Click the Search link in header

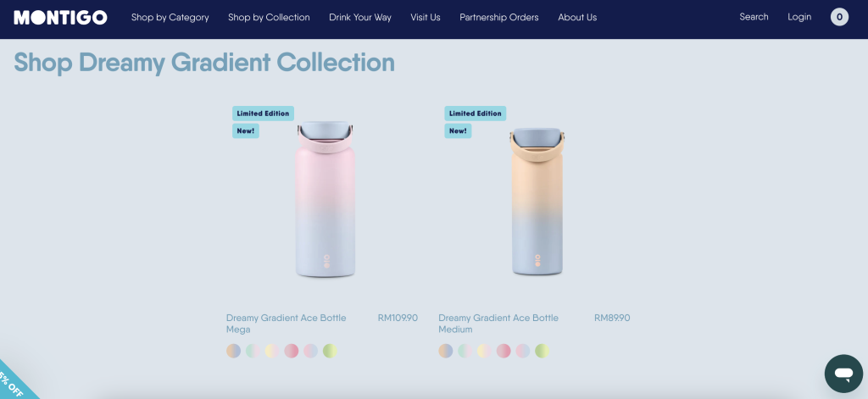tap(754, 17)
